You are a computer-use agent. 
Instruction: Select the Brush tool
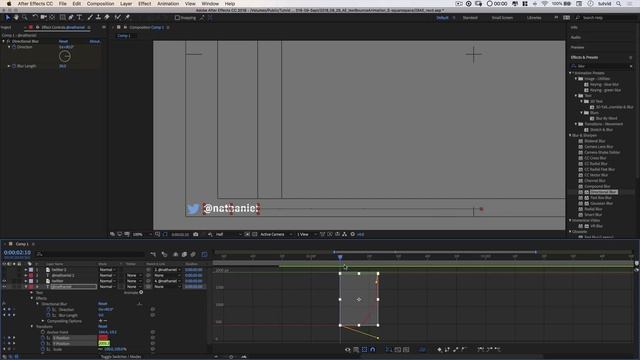click(x=90, y=18)
